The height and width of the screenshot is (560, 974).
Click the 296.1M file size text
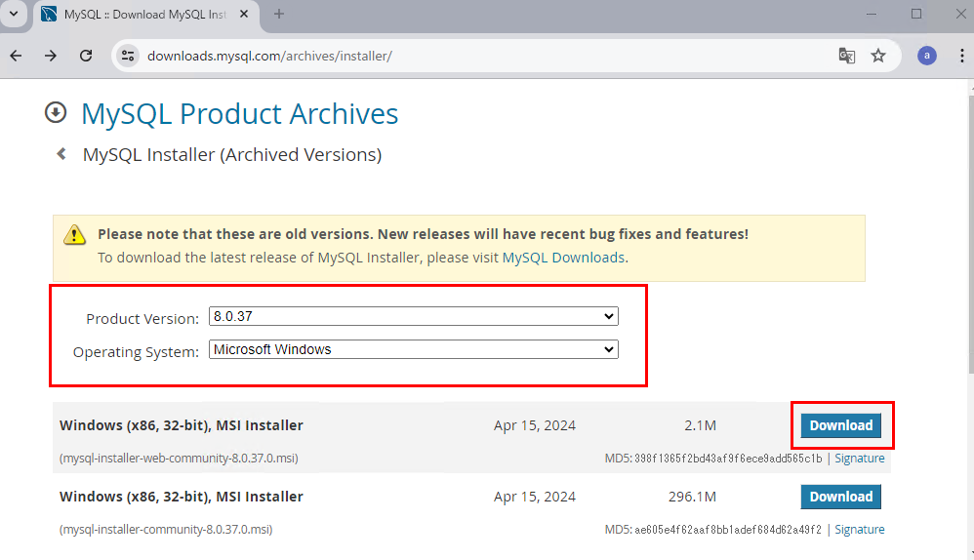tap(692, 497)
